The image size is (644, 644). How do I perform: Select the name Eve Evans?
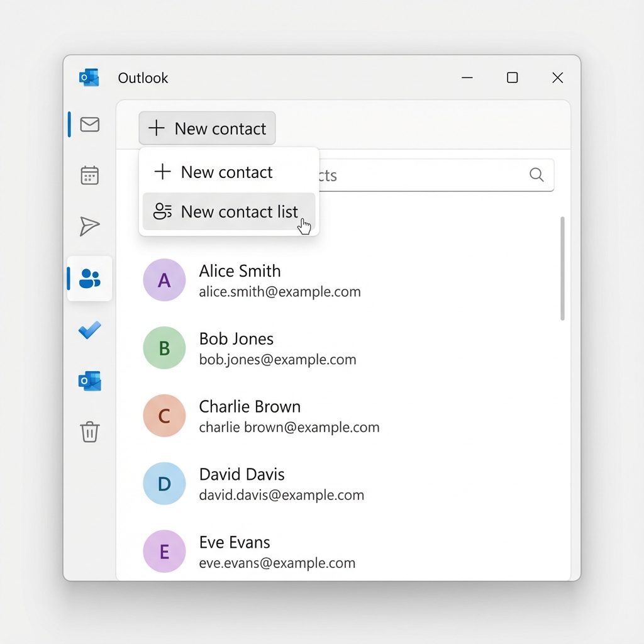click(235, 543)
